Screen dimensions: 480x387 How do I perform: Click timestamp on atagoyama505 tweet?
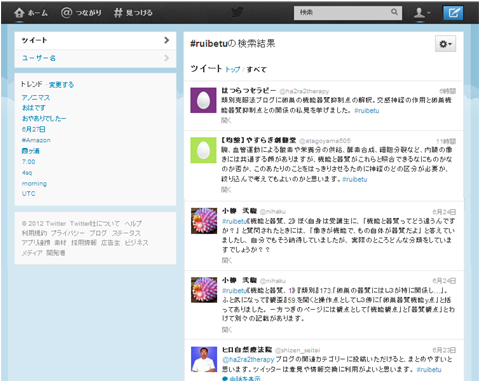(446, 141)
